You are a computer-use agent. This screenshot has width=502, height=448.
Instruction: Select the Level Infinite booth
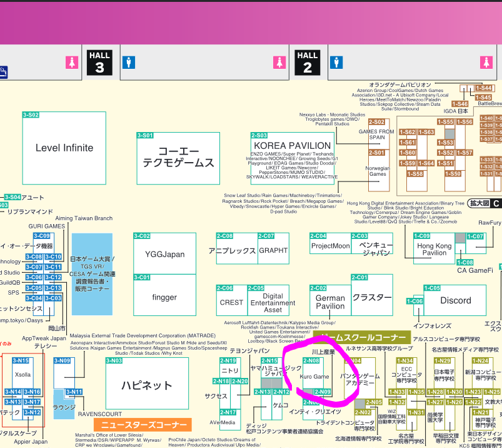[64, 148]
